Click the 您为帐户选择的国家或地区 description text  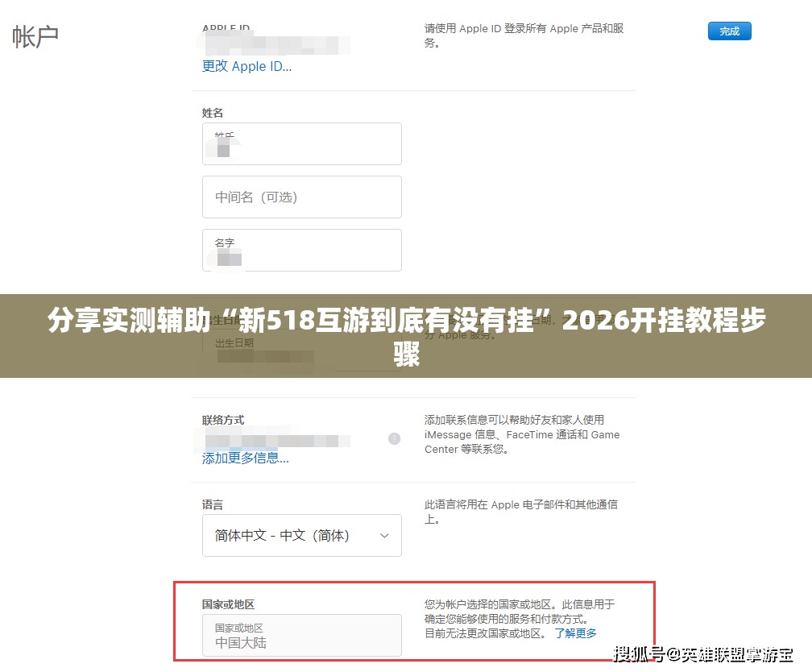click(520, 619)
